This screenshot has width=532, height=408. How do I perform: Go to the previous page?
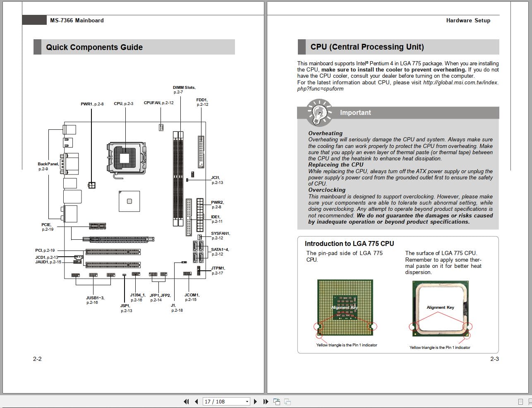click(196, 401)
